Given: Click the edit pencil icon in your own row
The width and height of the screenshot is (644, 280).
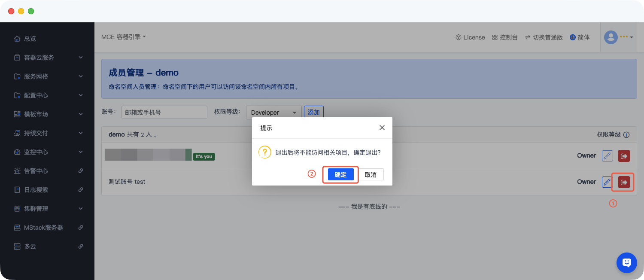Looking at the screenshot, I should 607,156.
